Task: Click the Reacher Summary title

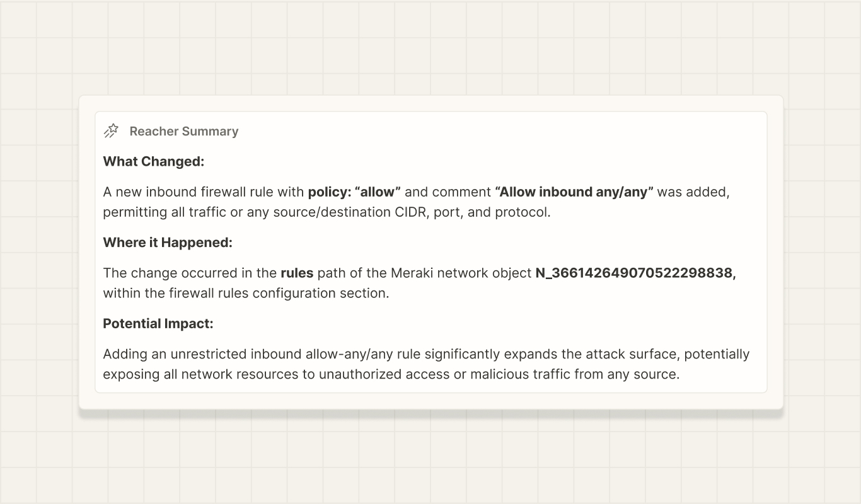Action: (184, 131)
